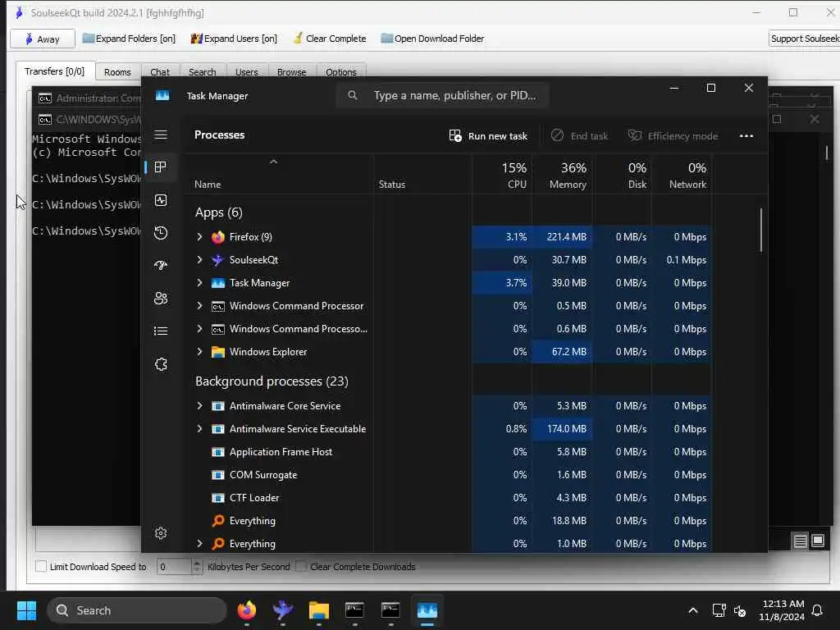Click the Task Manager process list scrollbar
This screenshot has width=840, height=630.
pos(760,231)
